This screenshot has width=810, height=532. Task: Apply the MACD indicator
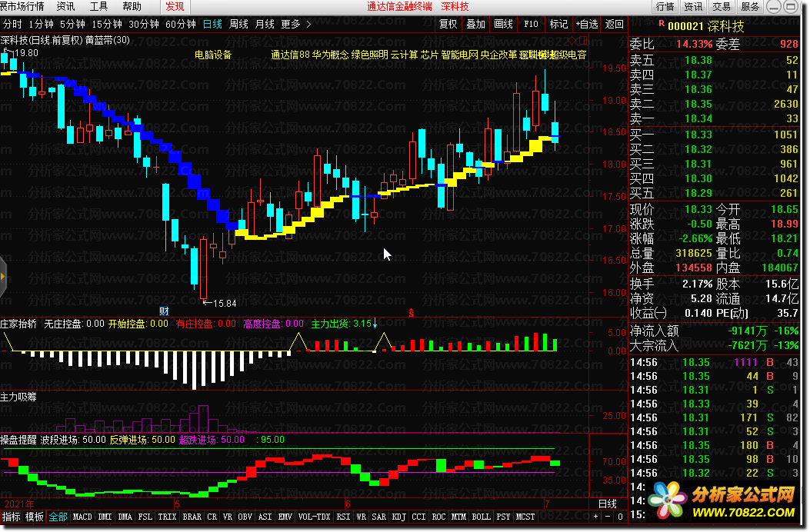(x=82, y=517)
